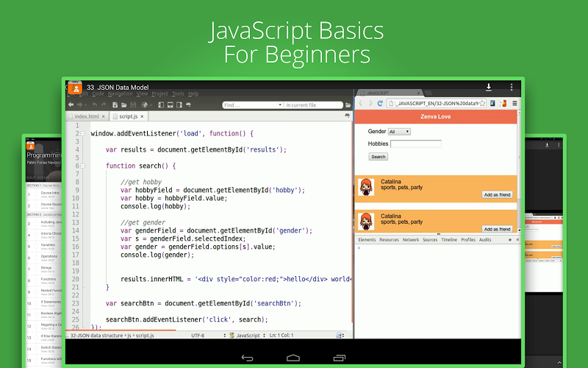
Task: Tap the download icon in video header
Action: (488, 87)
